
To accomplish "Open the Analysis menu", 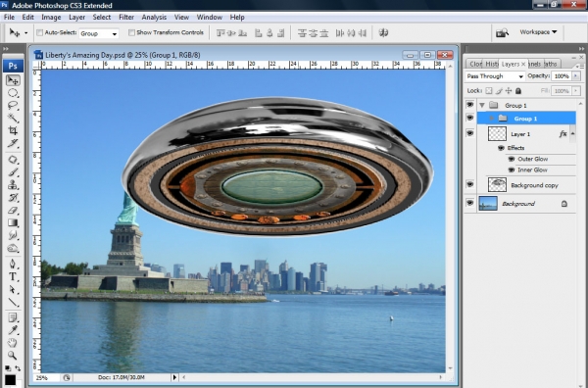I will pyautogui.click(x=154, y=18).
